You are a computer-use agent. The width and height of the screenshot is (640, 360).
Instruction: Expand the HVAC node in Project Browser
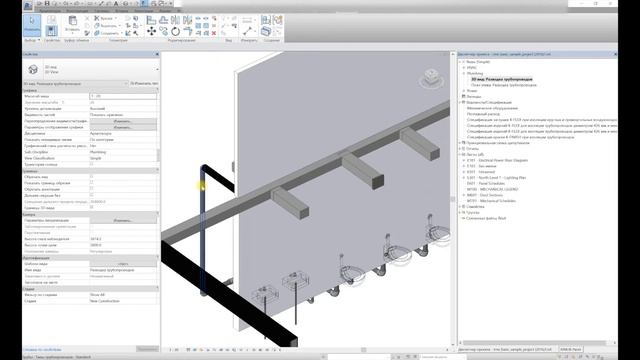tap(464, 67)
